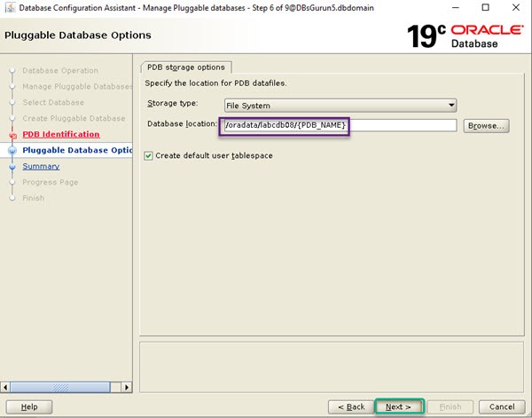The image size is (532, 418).
Task: Select Pluggable Database Options step
Action: (77, 150)
